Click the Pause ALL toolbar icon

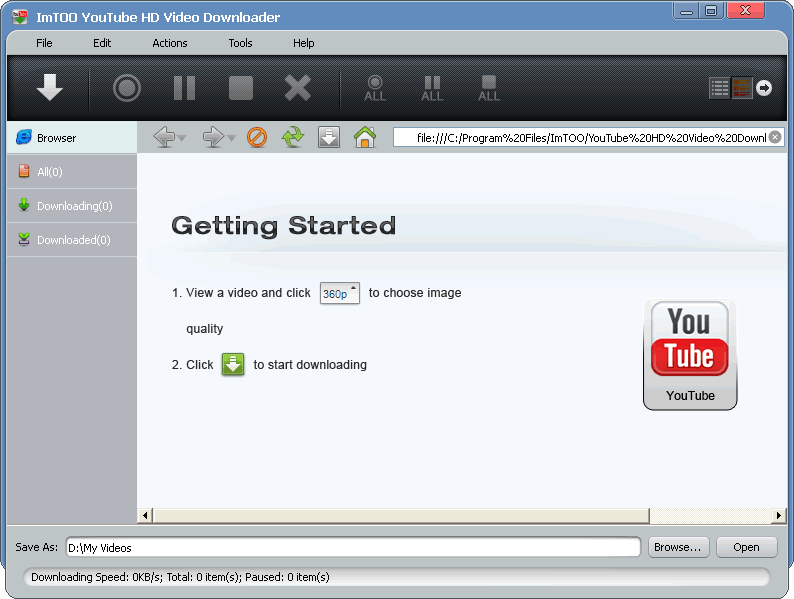(432, 88)
